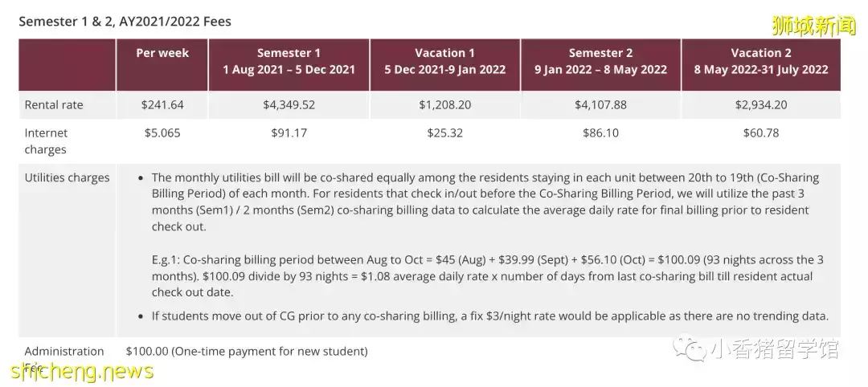Image resolution: width=868 pixels, height=387 pixels.
Task: Click the $4,107.88 Semester 2 rental cell
Action: click(x=600, y=105)
